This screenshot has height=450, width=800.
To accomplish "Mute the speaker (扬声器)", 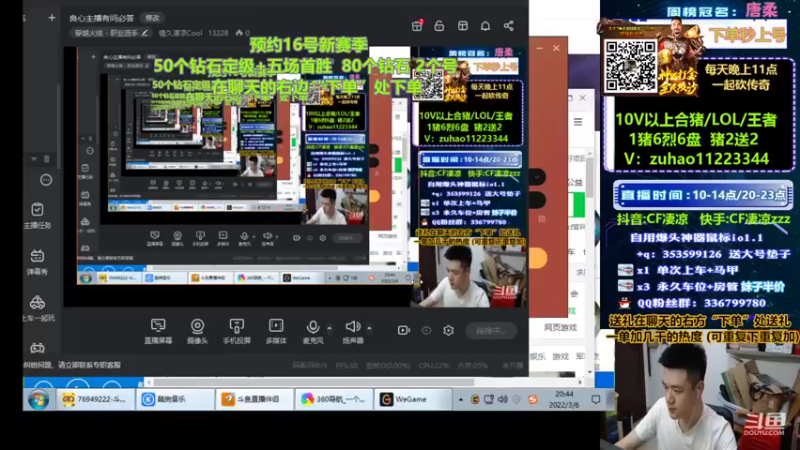I will pyautogui.click(x=353, y=331).
